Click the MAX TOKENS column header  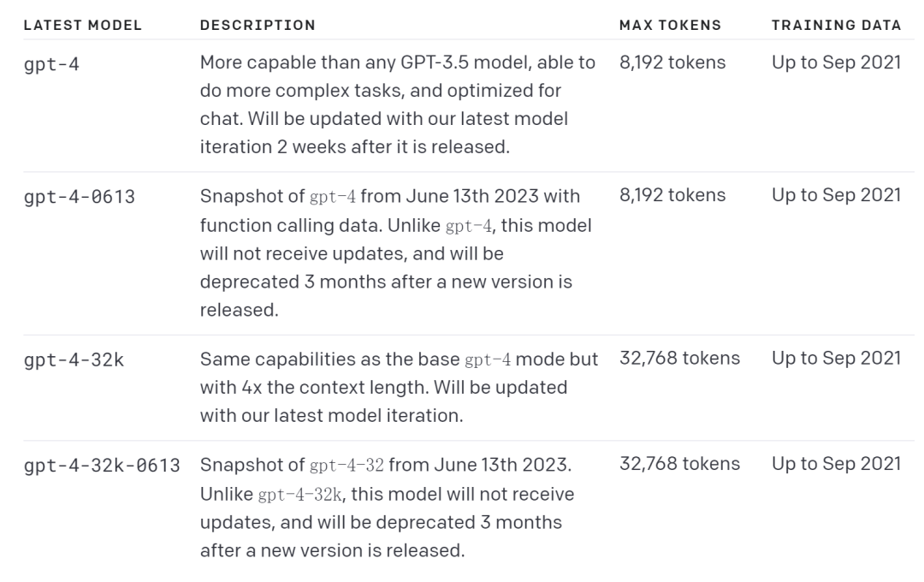[670, 26]
